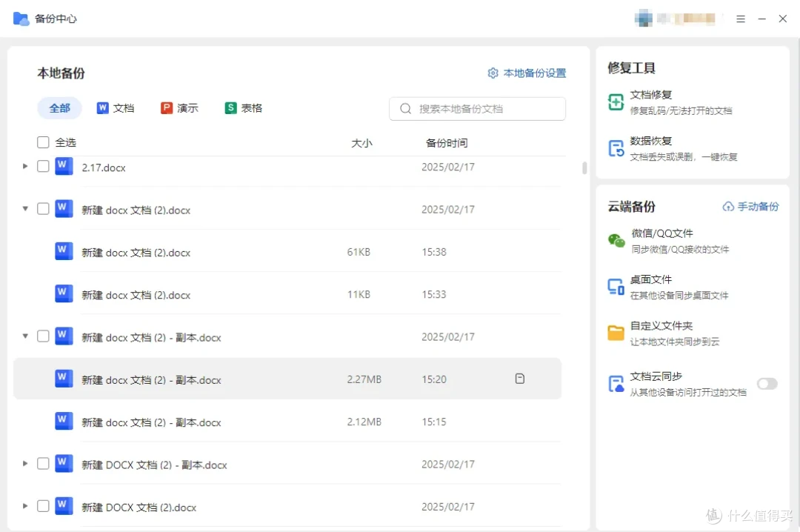This screenshot has height=532, width=800.
Task: Click the Word icon of the 61KB backup
Action: pyautogui.click(x=64, y=251)
